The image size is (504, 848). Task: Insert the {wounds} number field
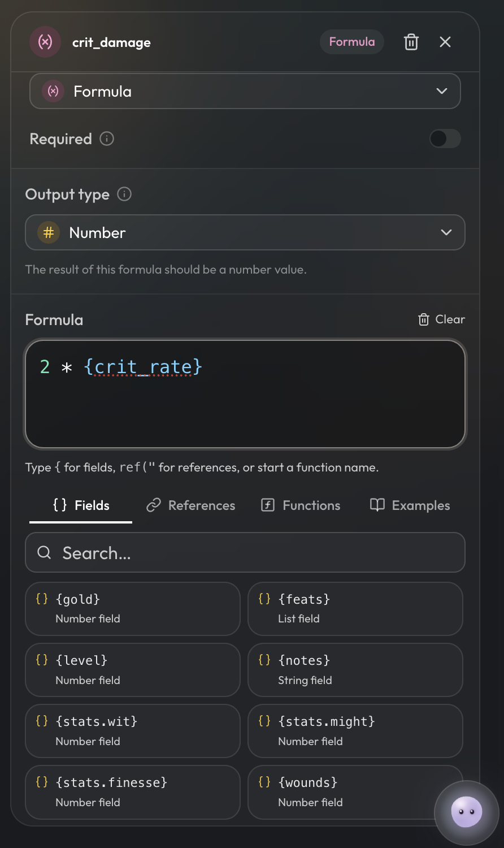pos(355,792)
